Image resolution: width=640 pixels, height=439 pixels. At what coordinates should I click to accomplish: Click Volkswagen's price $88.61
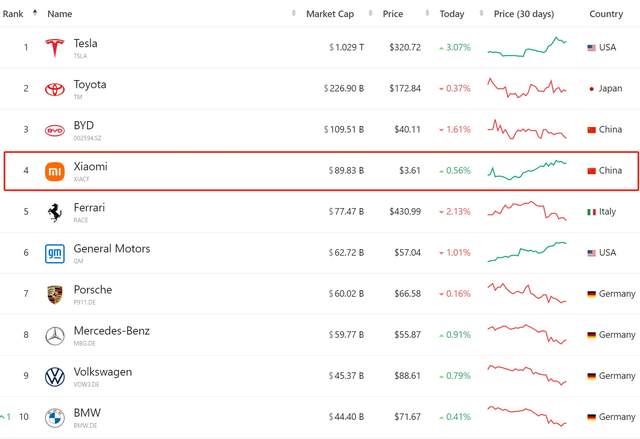407,376
